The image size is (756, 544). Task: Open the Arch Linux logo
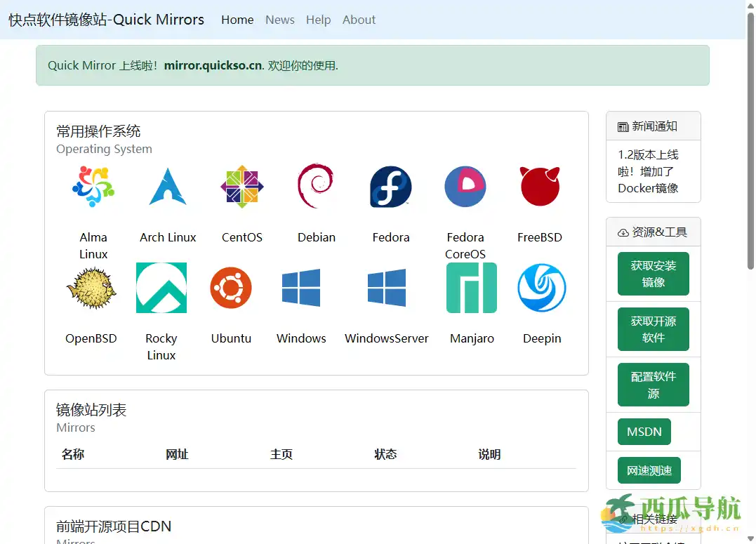(x=168, y=187)
